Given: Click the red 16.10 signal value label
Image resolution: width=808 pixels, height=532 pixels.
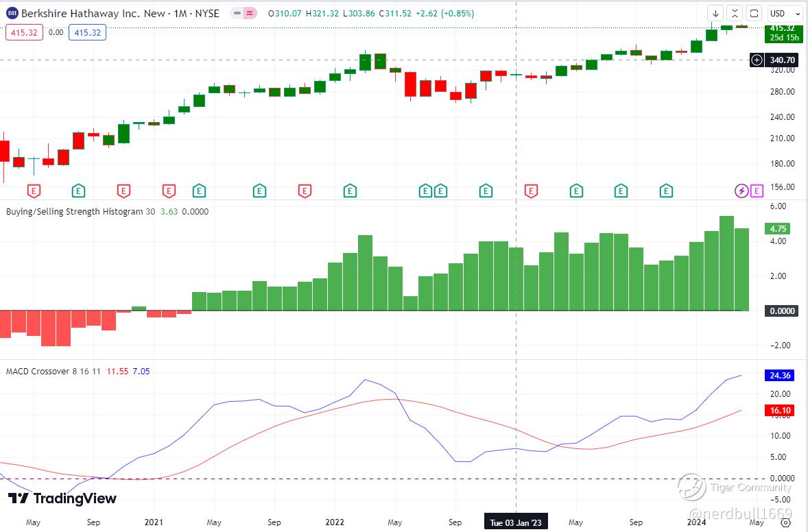Looking at the screenshot, I should click(x=780, y=411).
